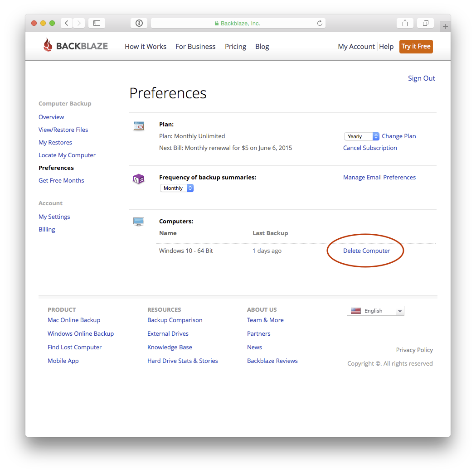Image resolution: width=476 pixels, height=473 pixels.
Task: Open Manage Email Preferences
Action: coord(379,177)
